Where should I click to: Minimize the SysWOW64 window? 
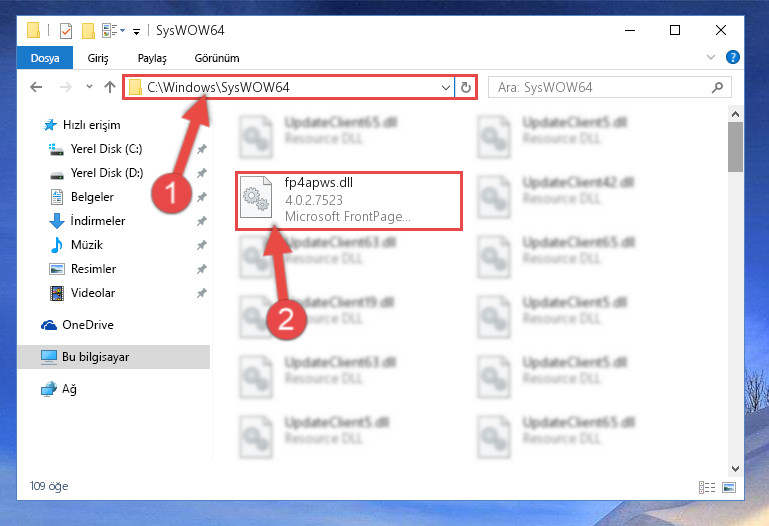pos(630,30)
